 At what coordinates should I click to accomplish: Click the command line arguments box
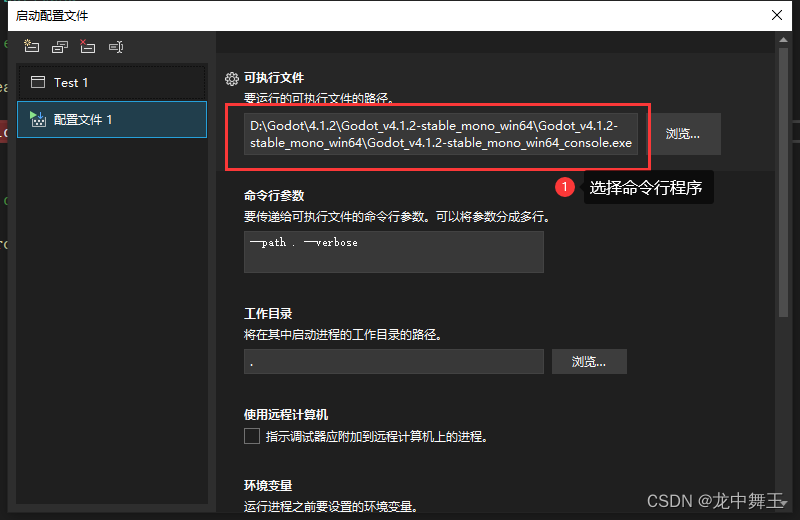(x=394, y=252)
